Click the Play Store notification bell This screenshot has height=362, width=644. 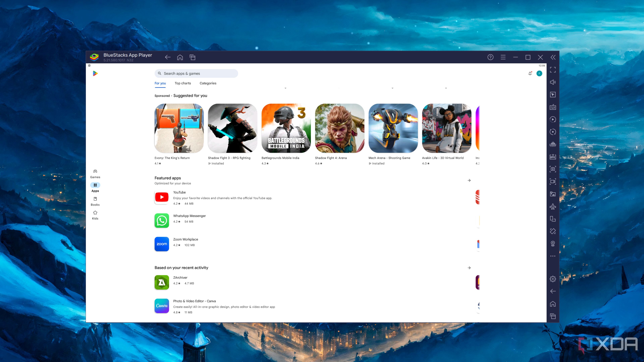[530, 73]
